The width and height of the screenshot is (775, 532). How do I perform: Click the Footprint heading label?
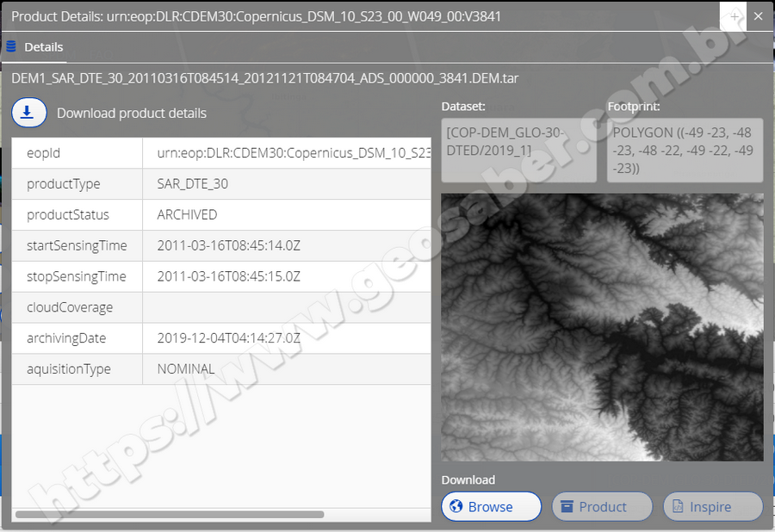[x=634, y=106]
